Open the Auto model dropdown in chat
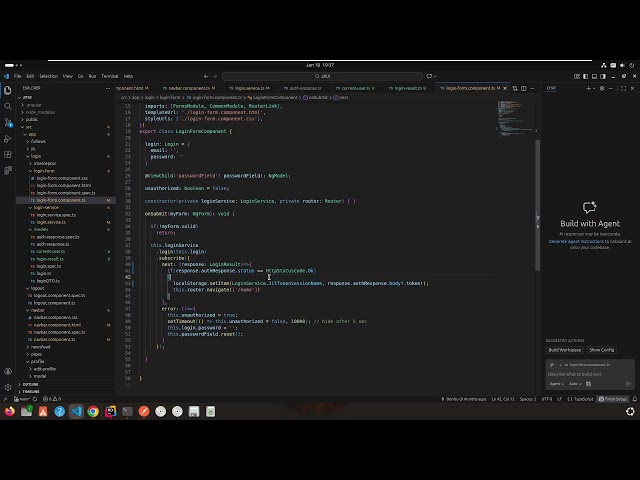This screenshot has height=480, width=640. [575, 384]
